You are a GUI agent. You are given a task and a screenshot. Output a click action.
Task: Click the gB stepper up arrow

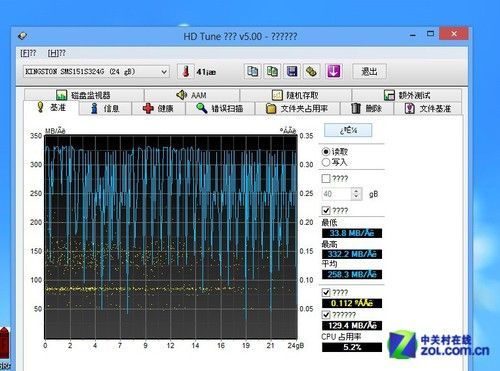pyautogui.click(x=356, y=191)
